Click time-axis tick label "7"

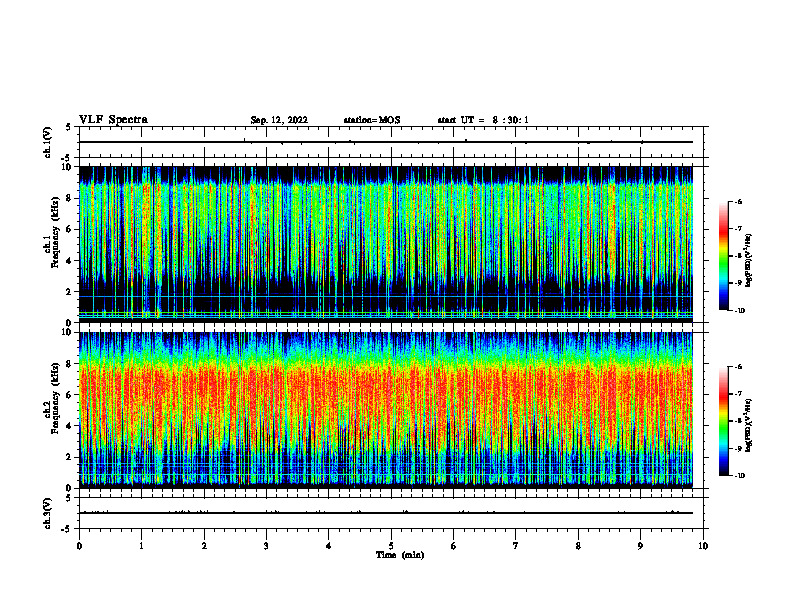tap(516, 546)
